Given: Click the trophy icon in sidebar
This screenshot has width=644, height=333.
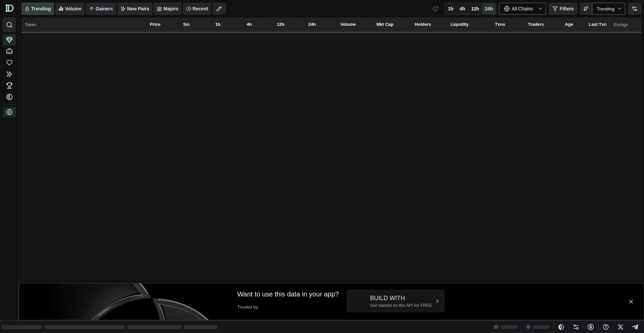Looking at the screenshot, I should click(x=9, y=86).
